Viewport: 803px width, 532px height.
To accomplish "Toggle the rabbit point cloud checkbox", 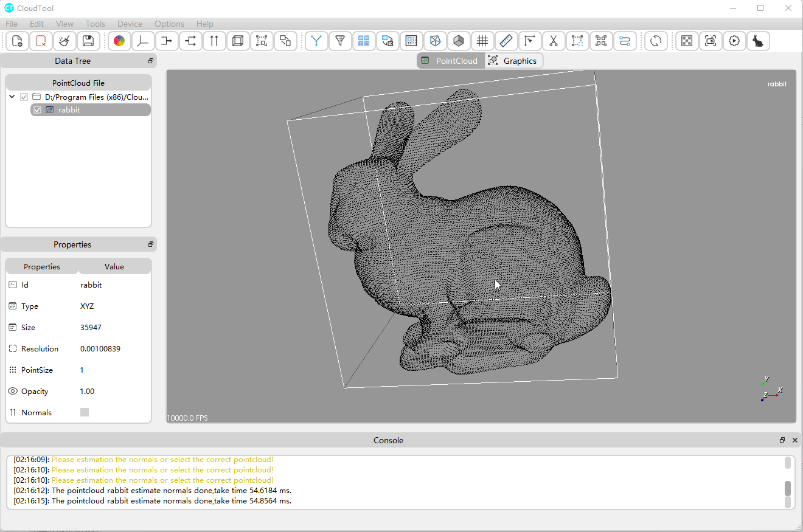I will tap(38, 110).
